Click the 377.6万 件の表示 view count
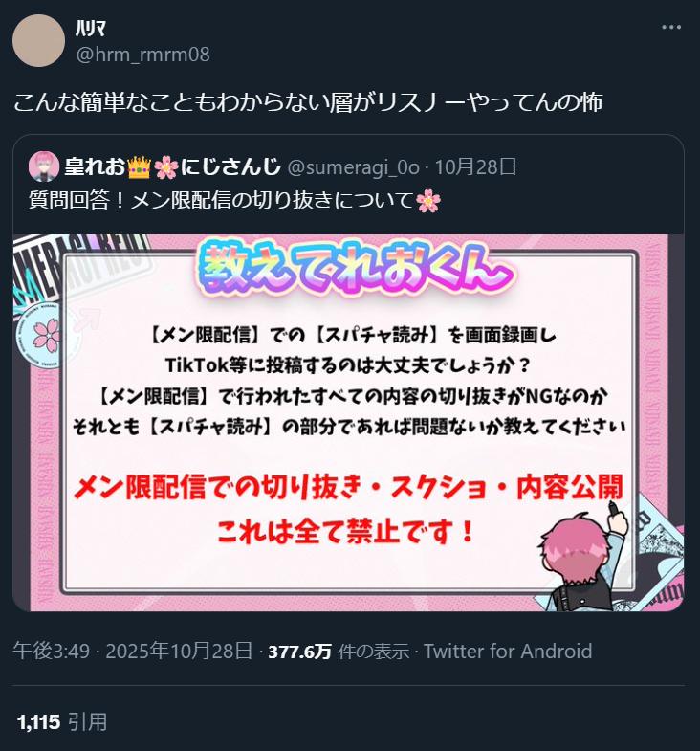The image size is (700, 751). click(x=339, y=652)
